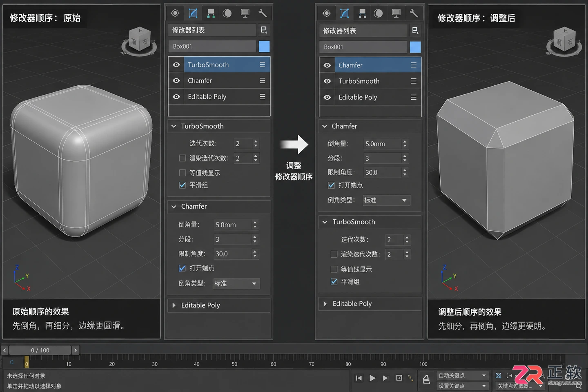Open the 设置关键点 dropdown

(463, 386)
